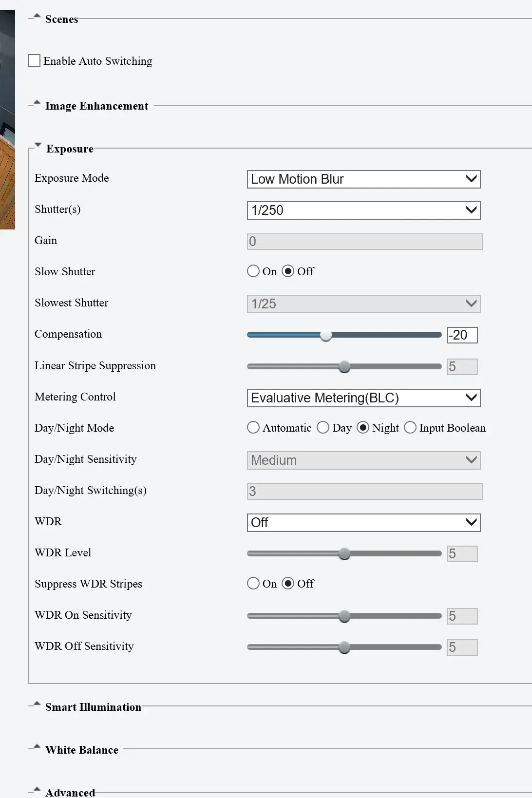Click WDR On Sensitivity value box

tap(462, 616)
